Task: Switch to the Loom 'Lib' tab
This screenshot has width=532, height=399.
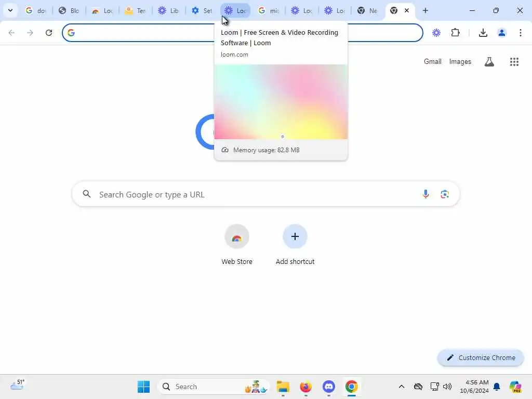Action: (168, 10)
